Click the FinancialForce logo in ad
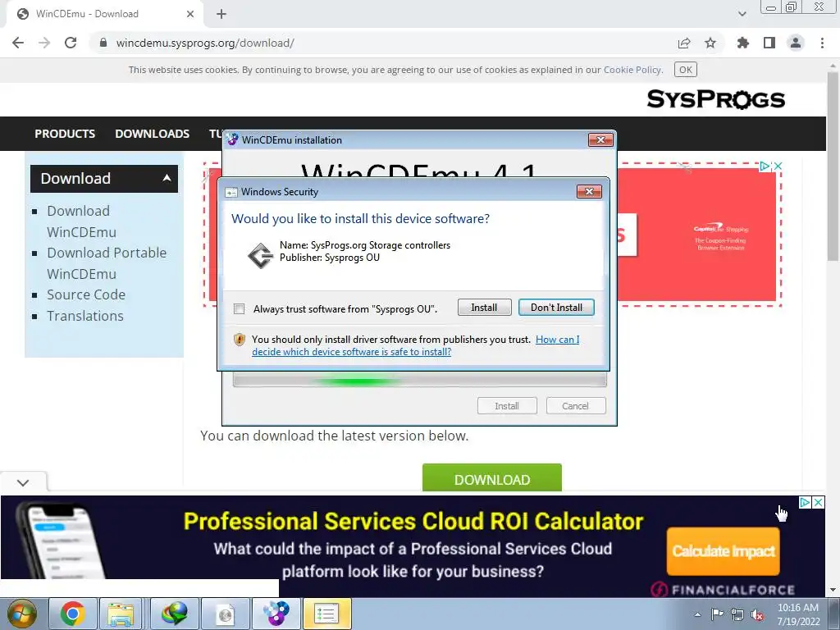This screenshot has height=630, width=840. [723, 590]
